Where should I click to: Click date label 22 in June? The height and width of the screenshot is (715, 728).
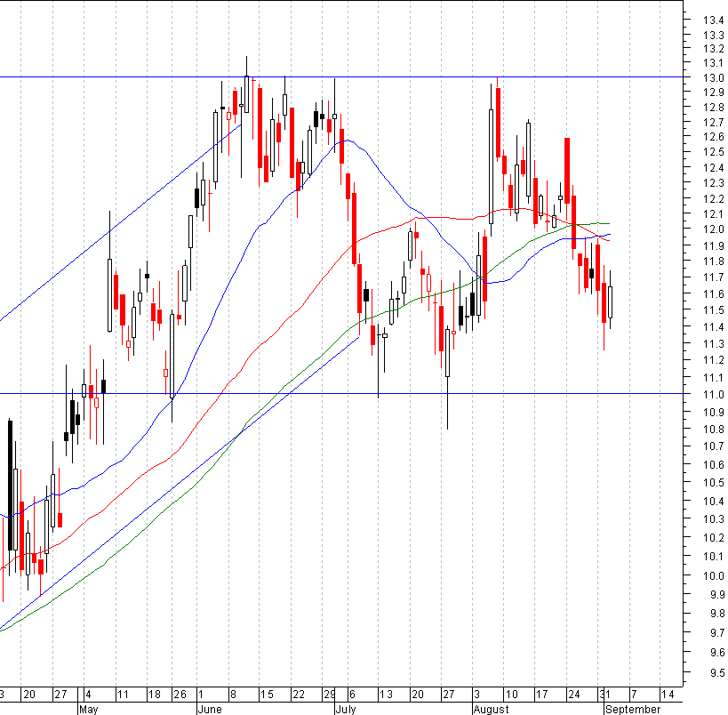pos(299,695)
